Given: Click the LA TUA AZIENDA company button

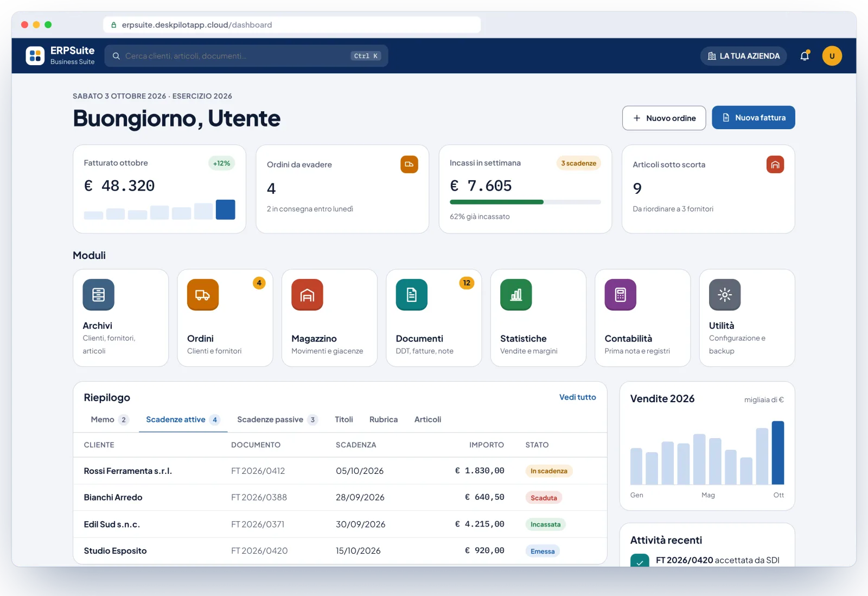Looking at the screenshot, I should point(744,56).
